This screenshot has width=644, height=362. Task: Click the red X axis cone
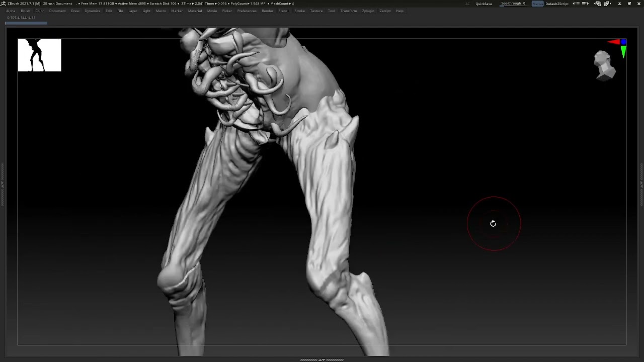(x=613, y=42)
